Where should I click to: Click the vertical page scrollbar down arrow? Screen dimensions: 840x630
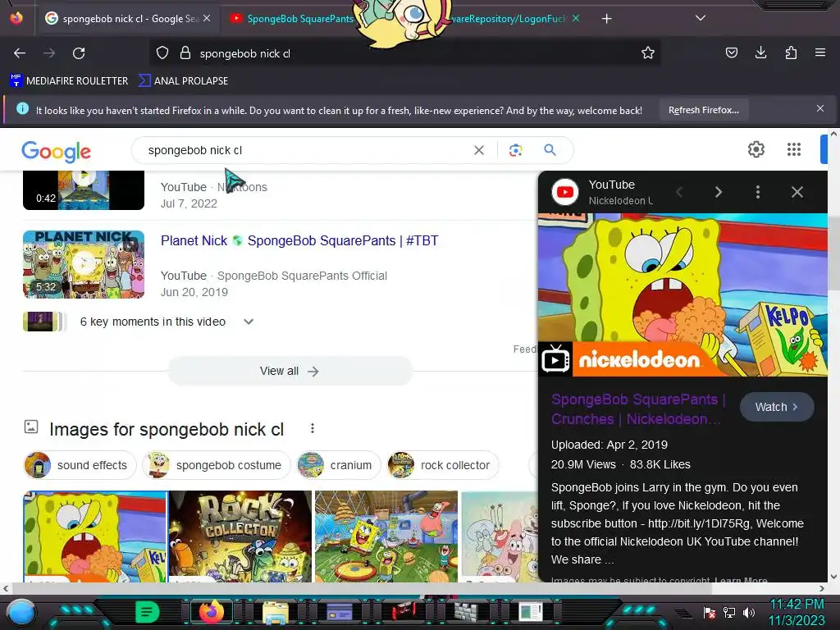[833, 577]
